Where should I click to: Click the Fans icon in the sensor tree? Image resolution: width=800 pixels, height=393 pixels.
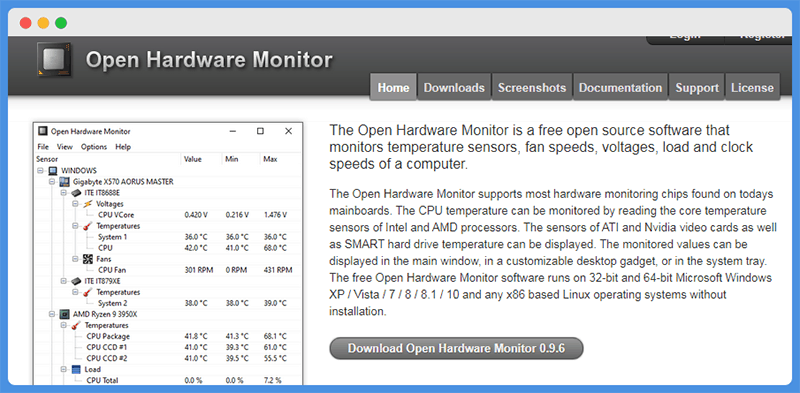pos(88,259)
